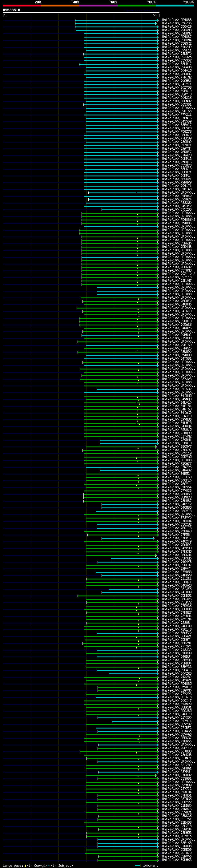Open hit UniRef100_A8SVT3
This screenshot has width=197, height=868.
click(x=177, y=511)
